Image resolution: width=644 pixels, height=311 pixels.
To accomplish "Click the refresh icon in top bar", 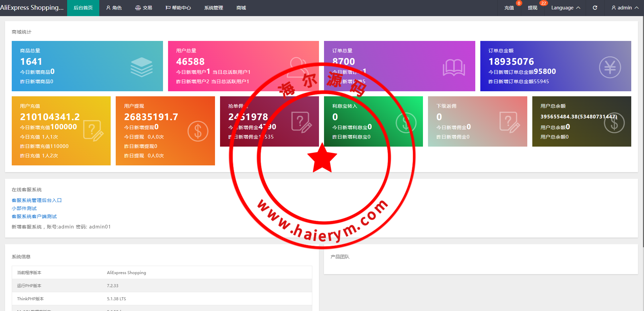I will (595, 8).
